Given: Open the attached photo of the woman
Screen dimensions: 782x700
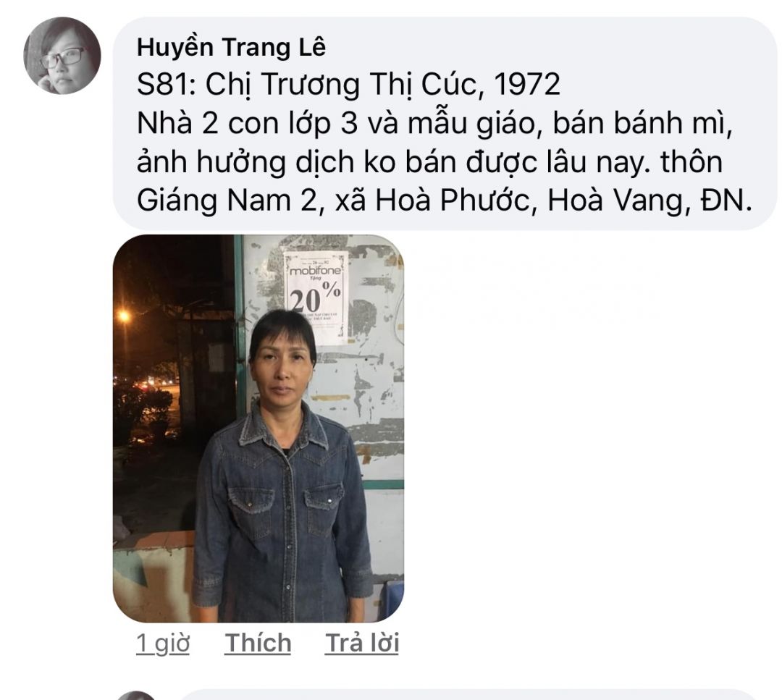Looking at the screenshot, I should (258, 429).
